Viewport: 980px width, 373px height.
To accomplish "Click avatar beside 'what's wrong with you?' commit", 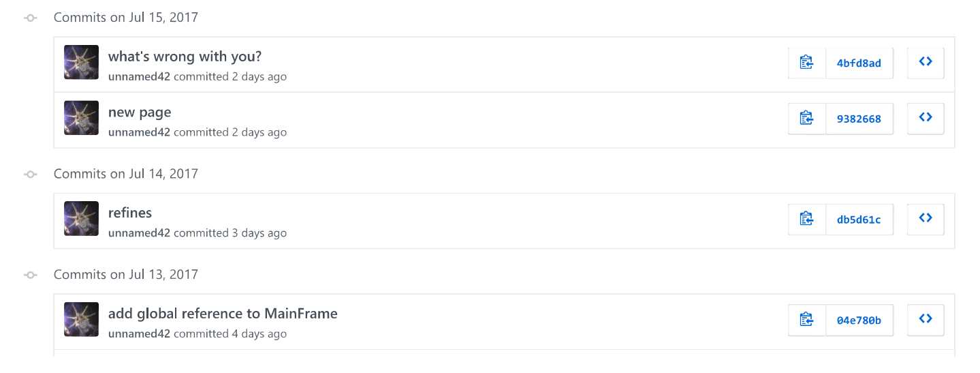I will tap(81, 62).
